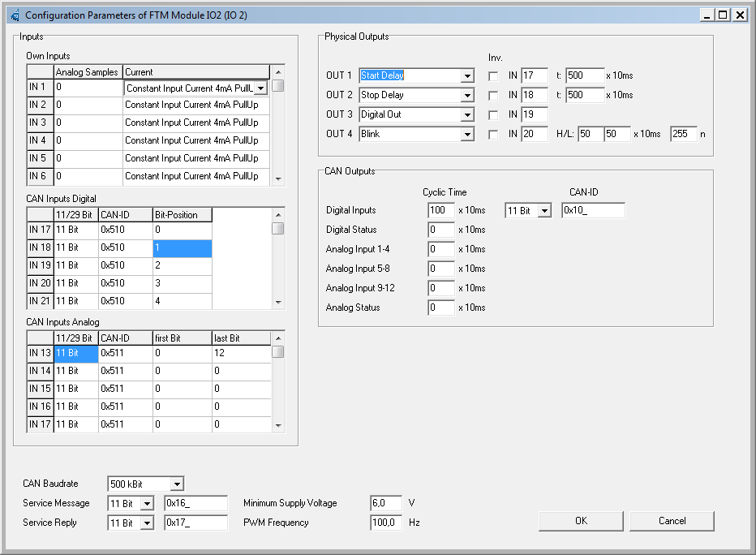Screen dimensions: 756x555
Task: Click the Bit-Position column header
Action: click(183, 215)
